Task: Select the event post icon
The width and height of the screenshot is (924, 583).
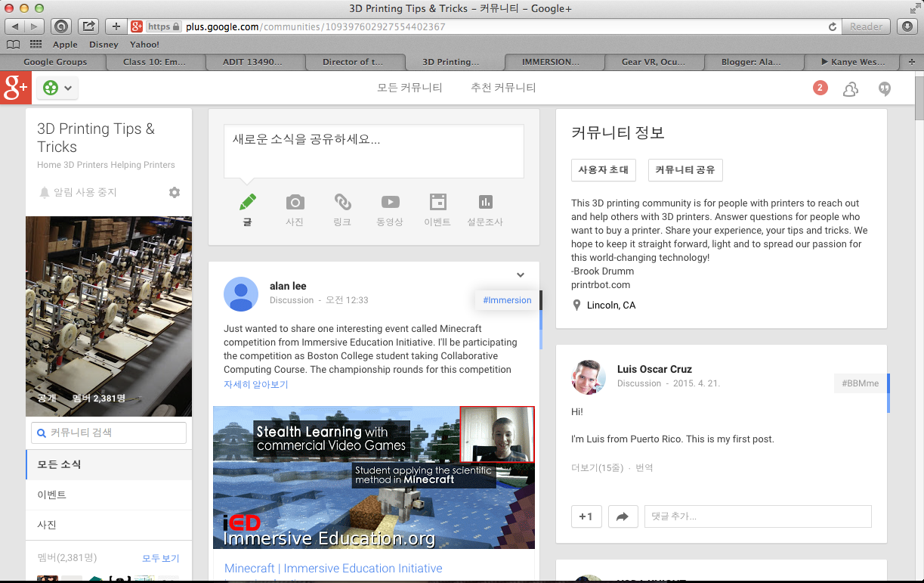Action: (437, 202)
